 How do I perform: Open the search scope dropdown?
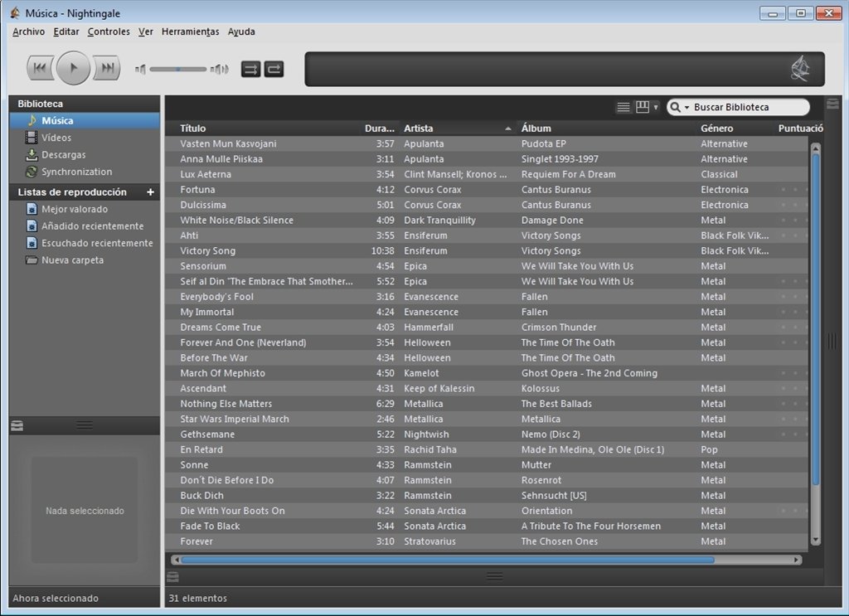pyautogui.click(x=679, y=107)
